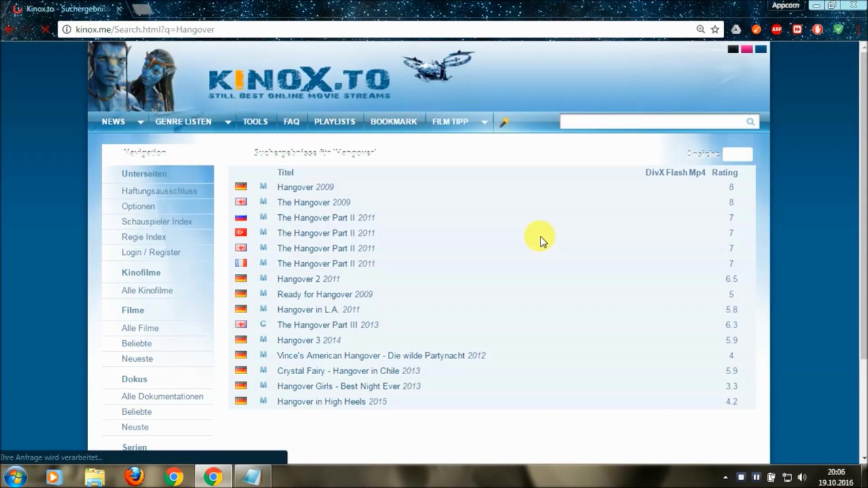Image resolution: width=868 pixels, height=488 pixels.
Task: Open Alle Dokumentationen link
Action: coord(162,396)
